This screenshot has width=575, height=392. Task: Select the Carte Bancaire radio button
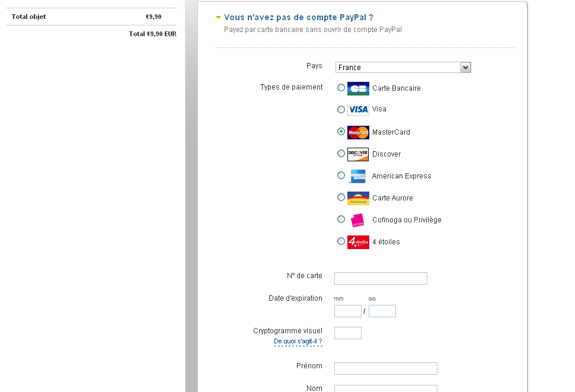point(341,88)
